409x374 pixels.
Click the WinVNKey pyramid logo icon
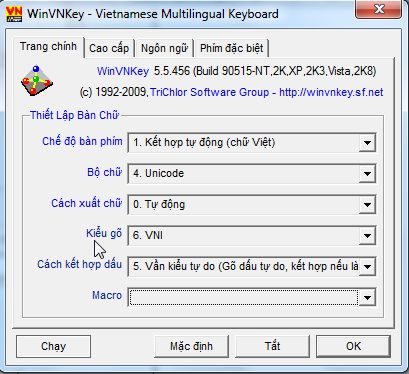tap(37, 81)
